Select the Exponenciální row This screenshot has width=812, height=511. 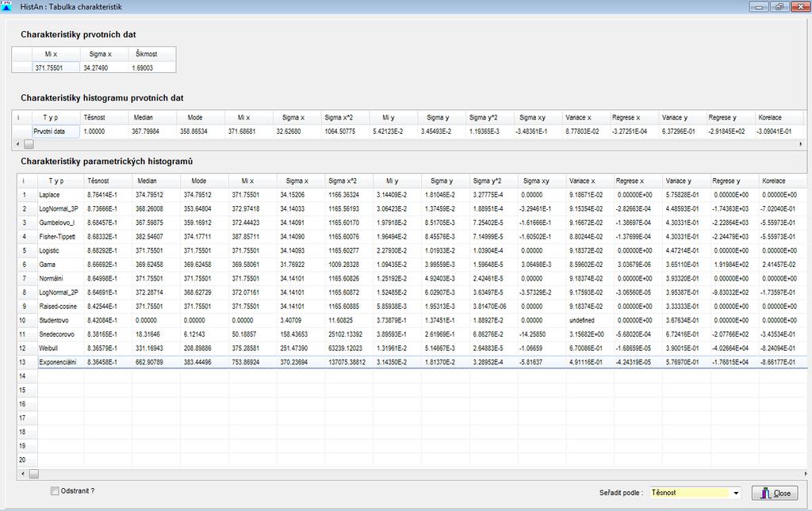click(412, 363)
